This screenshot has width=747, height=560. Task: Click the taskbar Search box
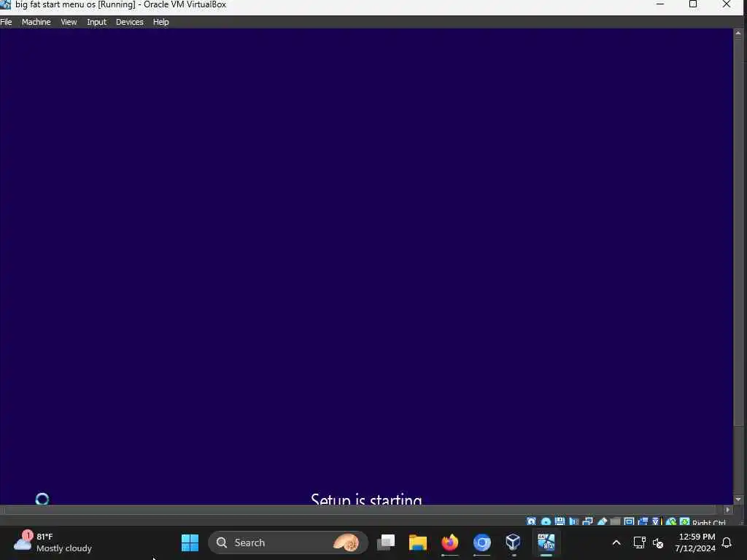coord(288,542)
